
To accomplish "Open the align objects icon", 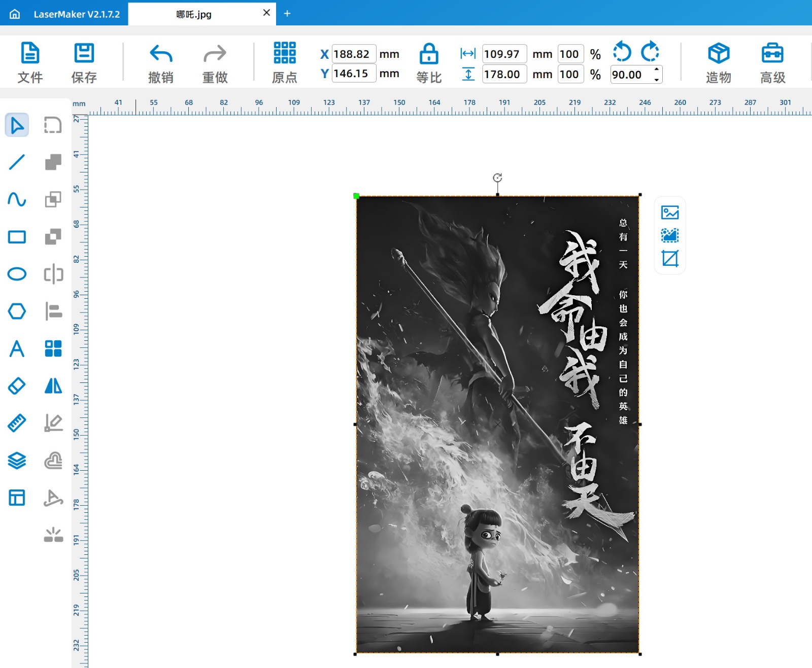I will pyautogui.click(x=53, y=311).
